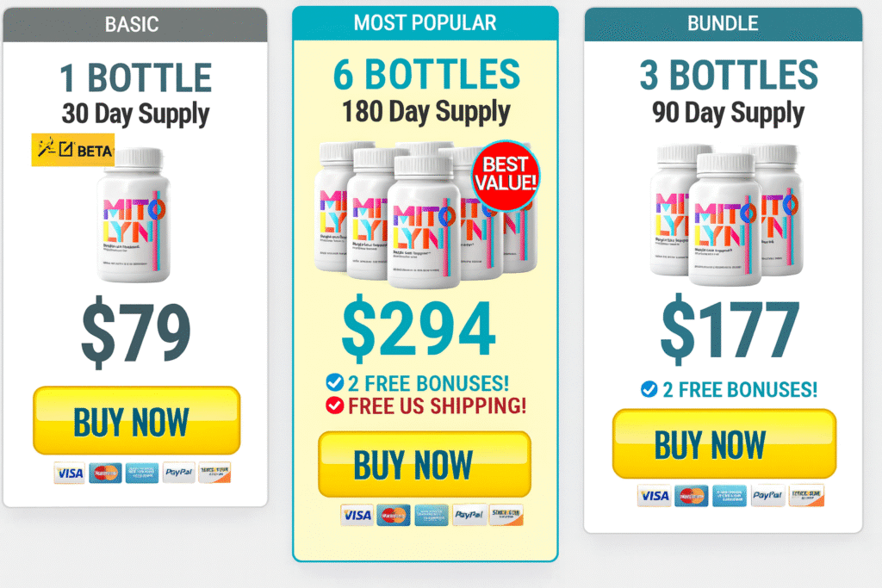The image size is (882, 588).
Task: Click the red checkmark next to Free US Shipping
Action: click(335, 405)
